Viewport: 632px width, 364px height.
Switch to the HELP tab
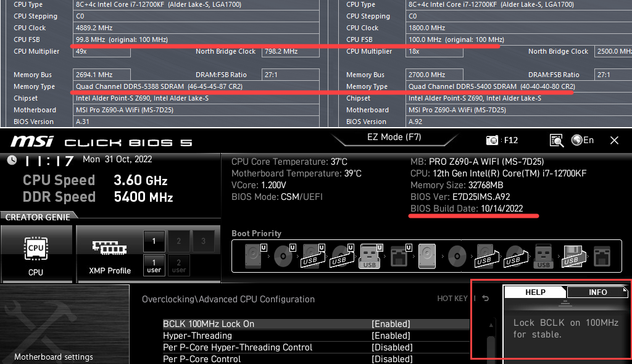pyautogui.click(x=535, y=292)
